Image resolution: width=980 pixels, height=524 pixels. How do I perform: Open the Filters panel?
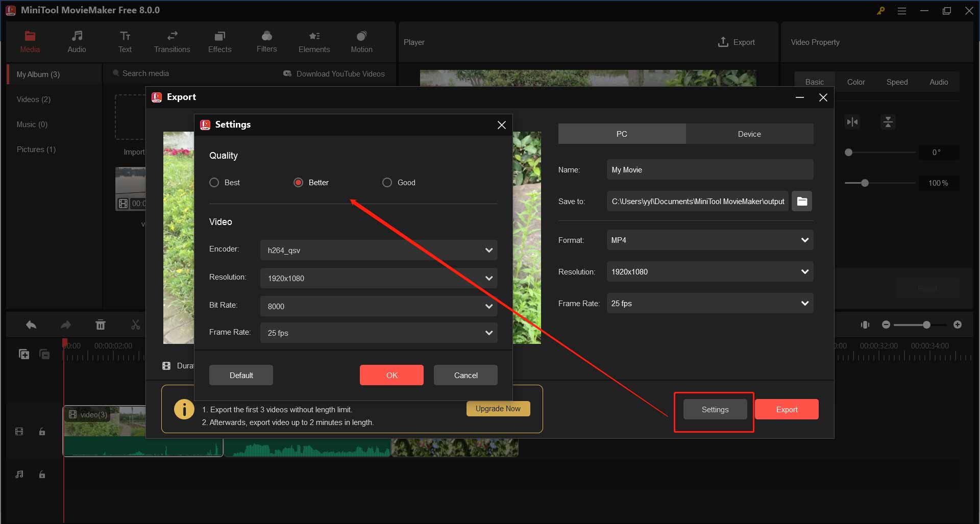(266, 41)
